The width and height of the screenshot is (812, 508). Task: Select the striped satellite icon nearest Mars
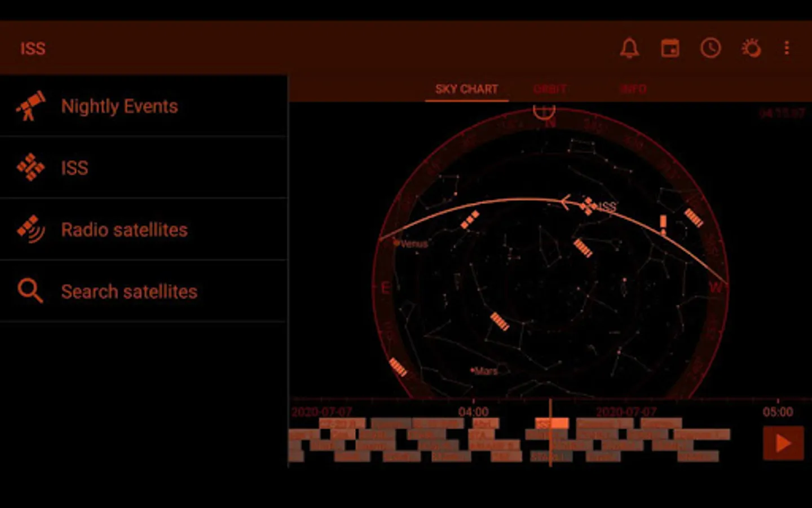click(500, 321)
